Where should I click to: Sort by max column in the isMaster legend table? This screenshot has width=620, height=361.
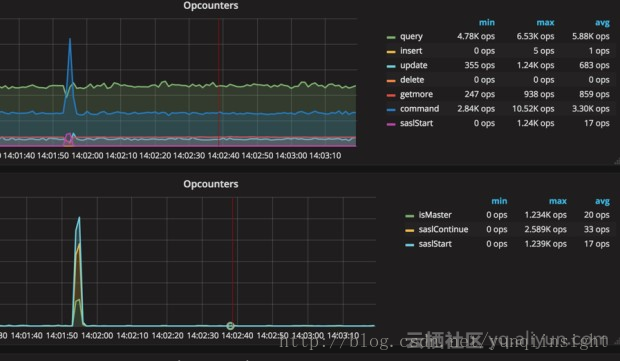558,201
